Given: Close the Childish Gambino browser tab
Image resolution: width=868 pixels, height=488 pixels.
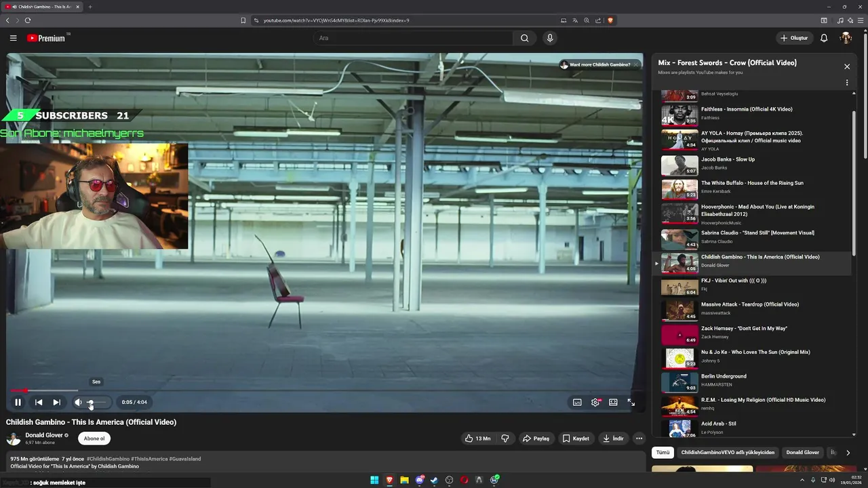Looking at the screenshot, I should (x=77, y=7).
